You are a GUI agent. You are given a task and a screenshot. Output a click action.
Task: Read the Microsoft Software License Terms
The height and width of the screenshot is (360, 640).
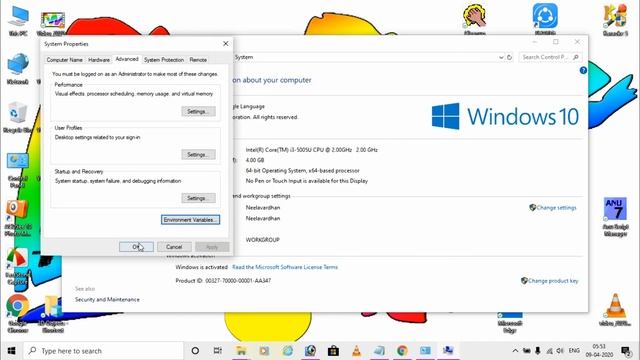[285, 267]
